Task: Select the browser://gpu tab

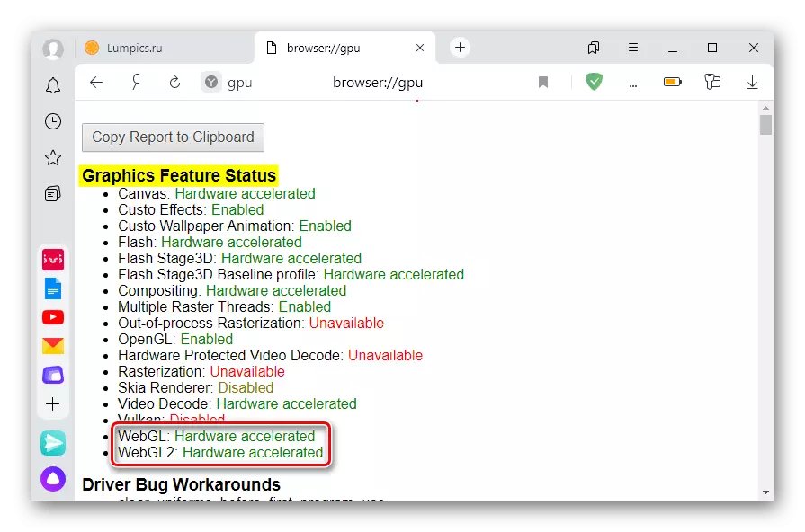Action: [x=345, y=48]
